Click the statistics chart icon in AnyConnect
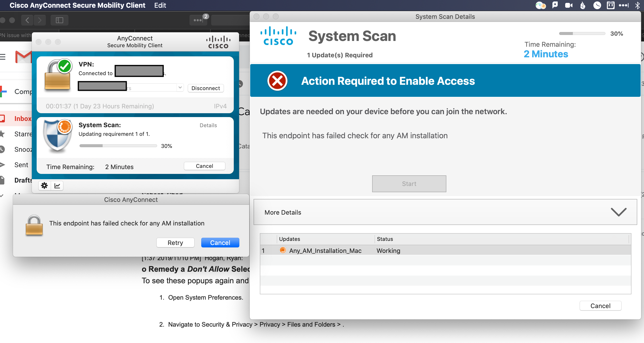Image resolution: width=644 pixels, height=343 pixels. pyautogui.click(x=57, y=185)
